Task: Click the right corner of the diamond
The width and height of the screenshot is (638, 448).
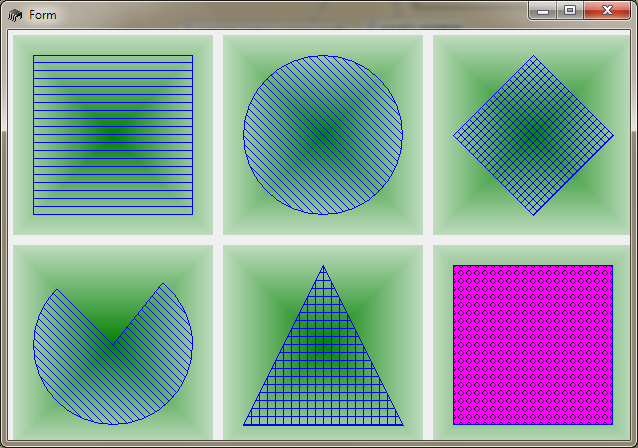Action: 612,135
